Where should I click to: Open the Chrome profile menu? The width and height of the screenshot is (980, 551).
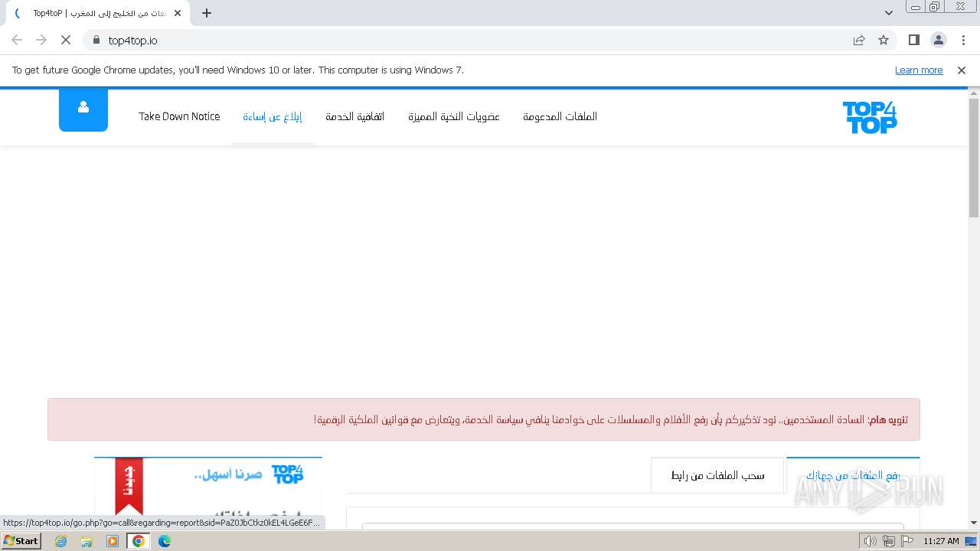click(x=939, y=40)
